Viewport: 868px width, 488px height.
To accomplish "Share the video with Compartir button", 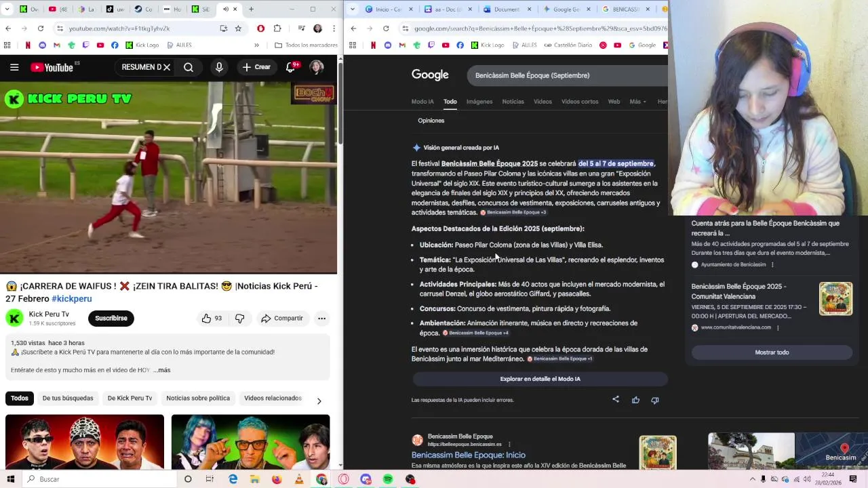I will [282, 318].
